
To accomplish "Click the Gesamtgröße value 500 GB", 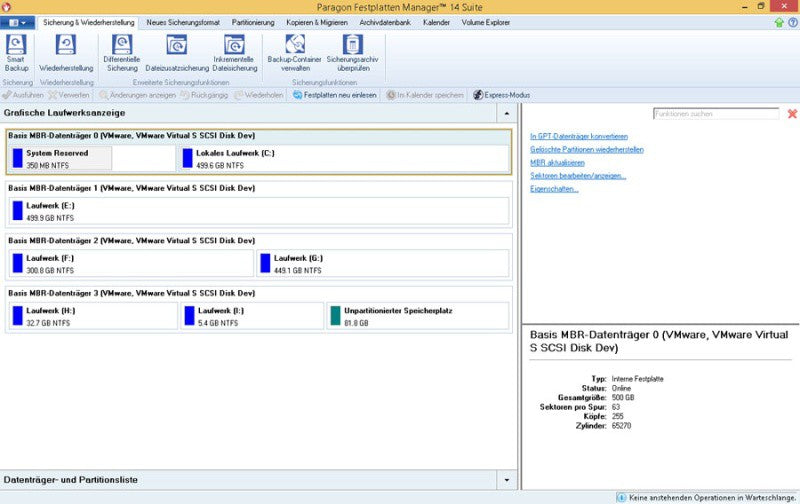I will [623, 397].
